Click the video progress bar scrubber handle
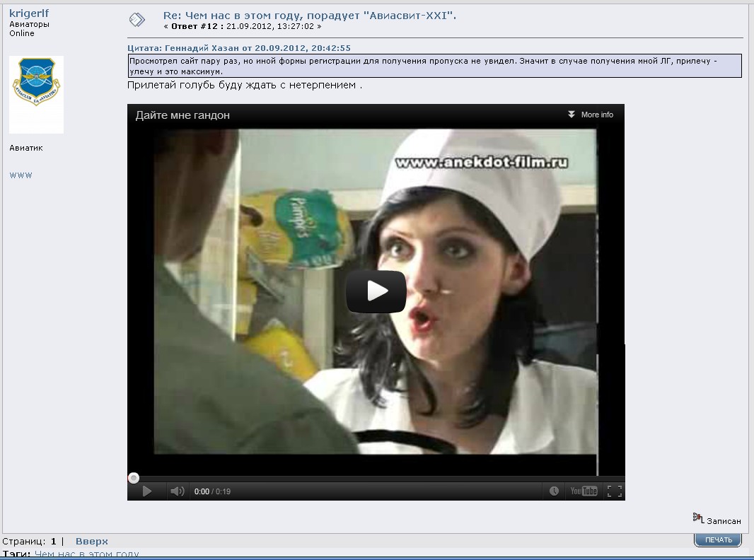The width and height of the screenshot is (754, 560). (x=134, y=478)
